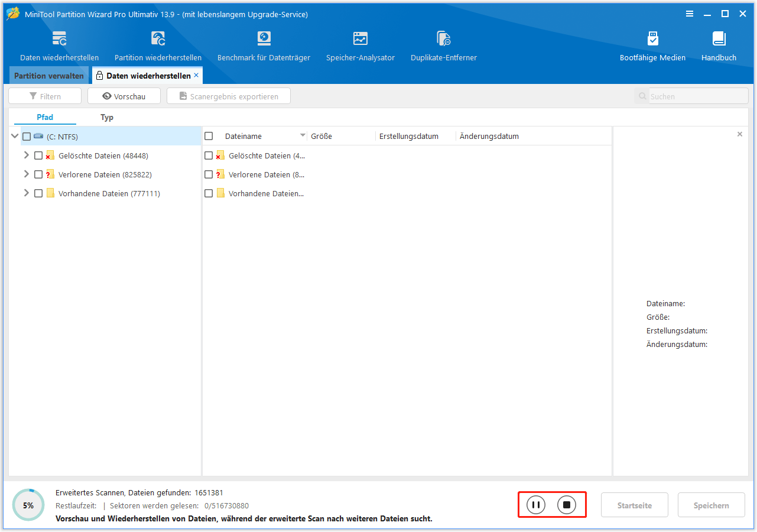This screenshot has height=532, width=757.
Task: Click the C: NTFS drive icon
Action: [38, 136]
